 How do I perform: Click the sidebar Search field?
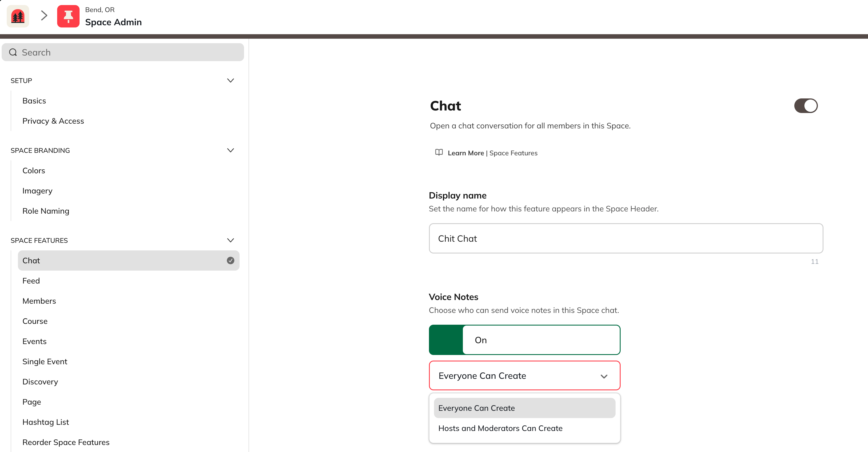[123, 52]
